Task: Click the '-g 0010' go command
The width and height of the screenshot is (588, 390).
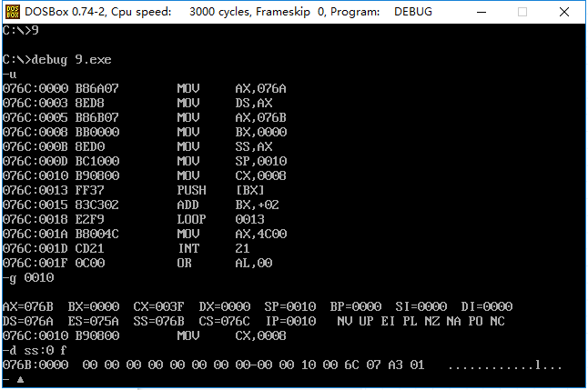Action: [x=28, y=278]
